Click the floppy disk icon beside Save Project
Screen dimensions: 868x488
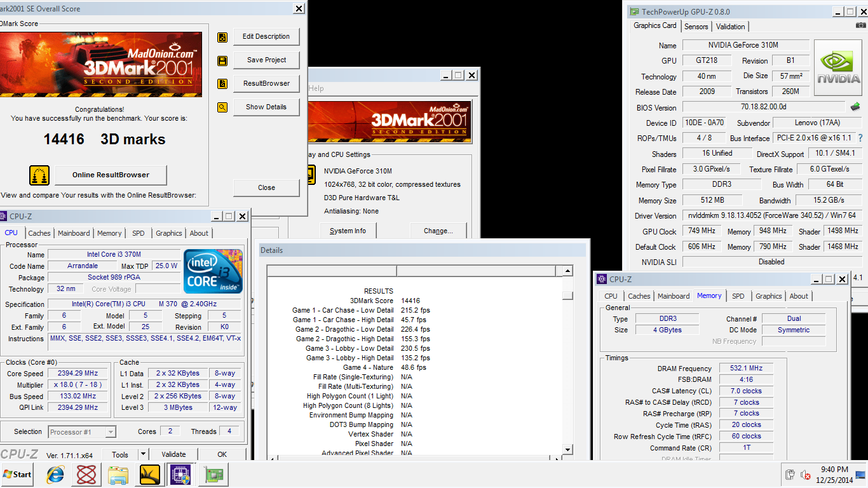pos(222,61)
